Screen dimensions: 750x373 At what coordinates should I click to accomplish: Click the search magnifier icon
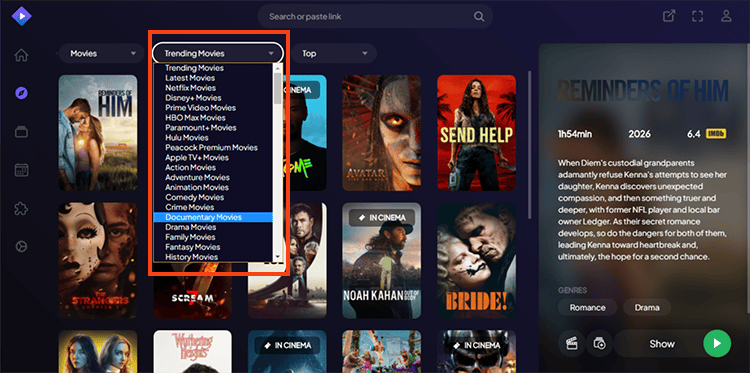pyautogui.click(x=479, y=17)
